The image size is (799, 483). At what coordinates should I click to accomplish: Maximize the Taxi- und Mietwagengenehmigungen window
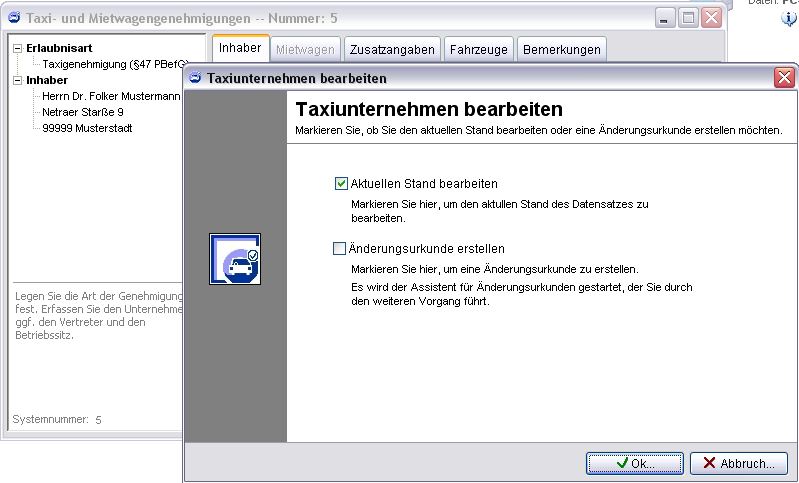(x=688, y=17)
